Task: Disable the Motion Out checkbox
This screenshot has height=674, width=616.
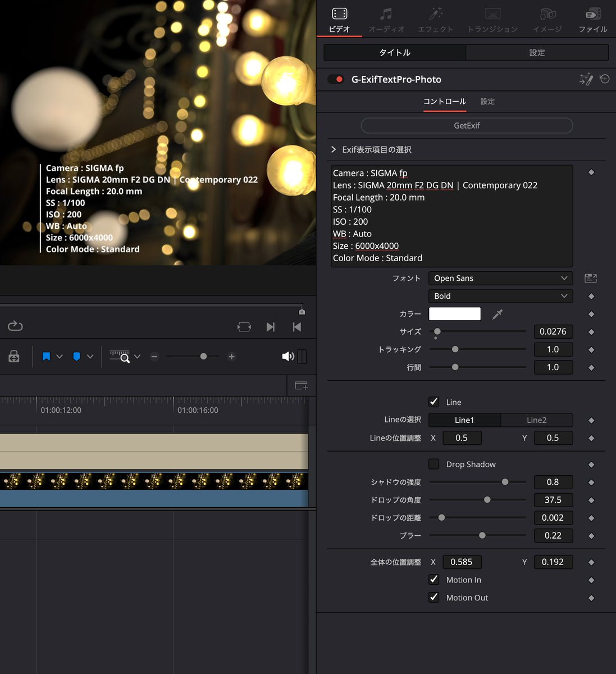Action: pyautogui.click(x=434, y=598)
